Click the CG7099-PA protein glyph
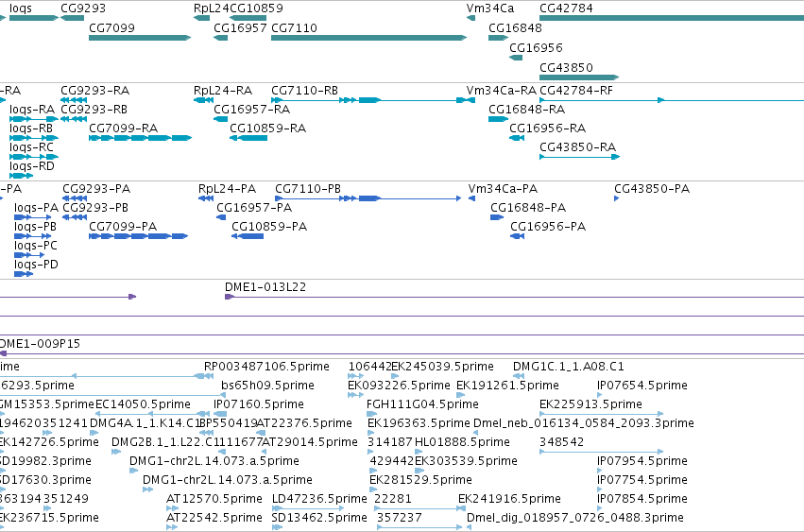 pos(139,236)
